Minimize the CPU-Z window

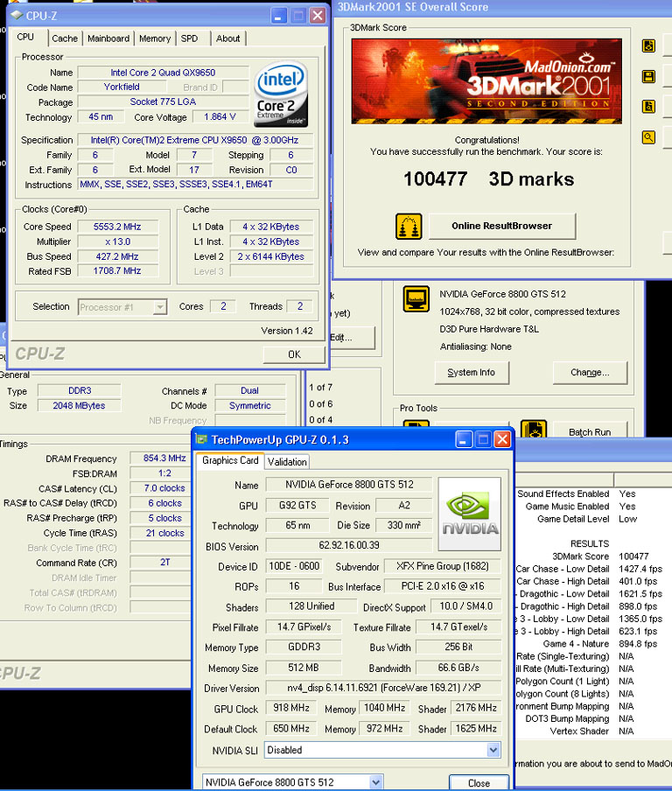278,16
